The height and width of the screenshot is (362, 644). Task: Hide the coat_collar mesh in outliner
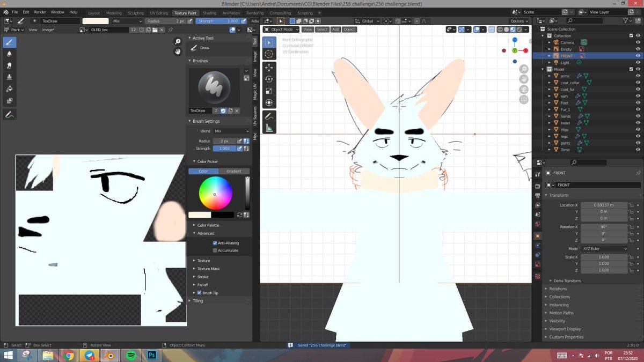point(638,83)
